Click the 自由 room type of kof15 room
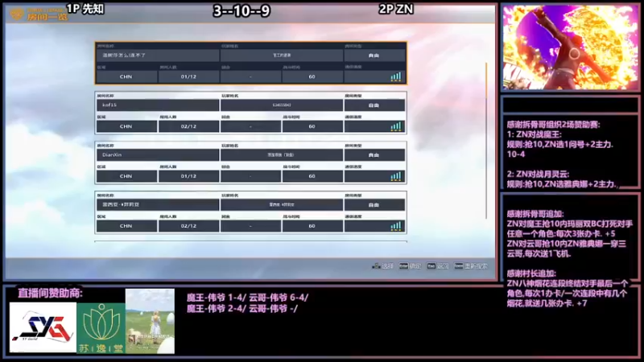The height and width of the screenshot is (362, 644). 374,105
